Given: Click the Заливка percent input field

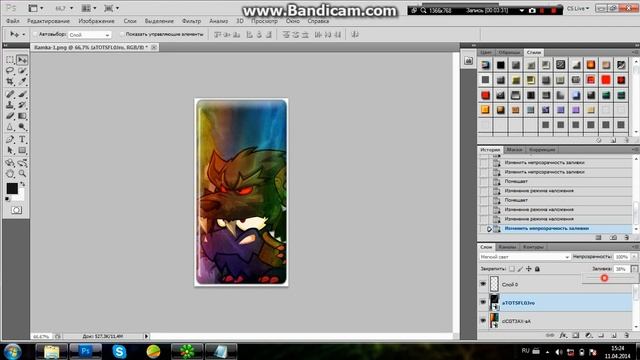Looking at the screenshot, I should click(x=621, y=269).
